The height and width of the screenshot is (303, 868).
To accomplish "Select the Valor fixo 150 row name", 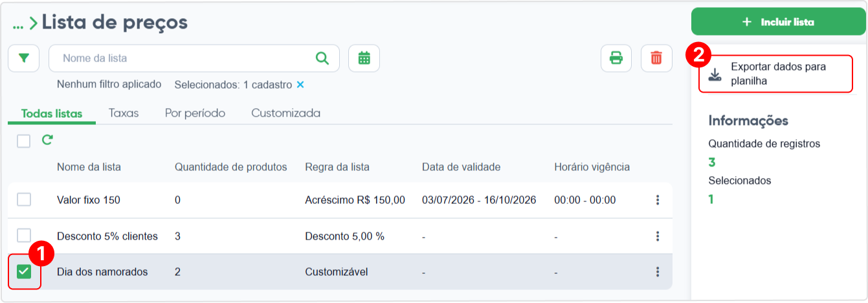I will coord(89,200).
